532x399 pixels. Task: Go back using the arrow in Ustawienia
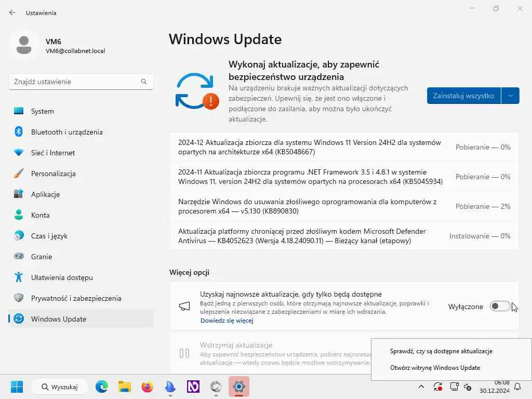[x=12, y=12]
